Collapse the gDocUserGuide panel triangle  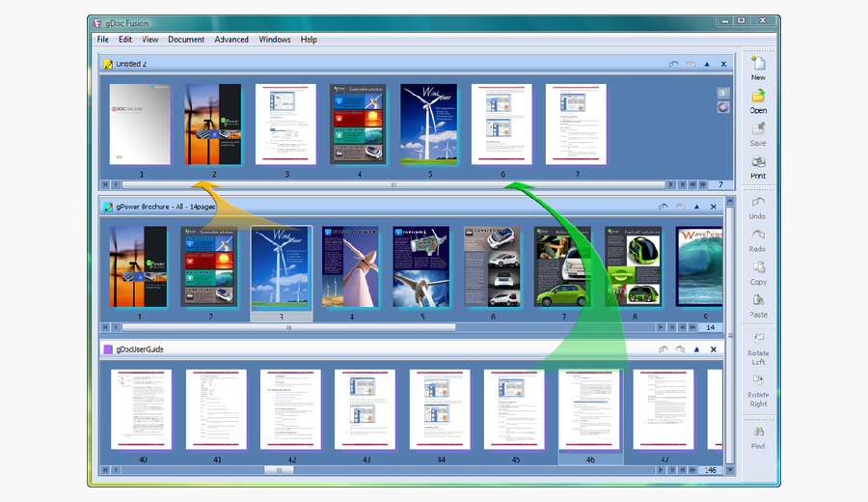click(x=697, y=349)
